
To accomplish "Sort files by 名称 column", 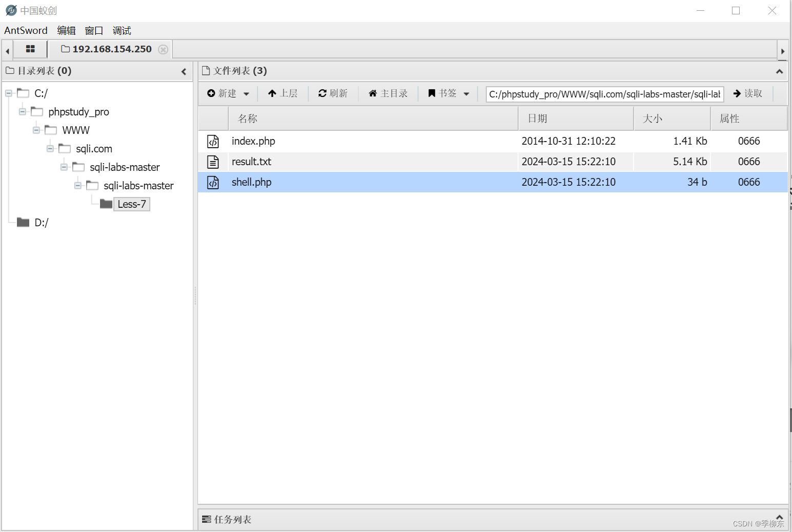I will pos(373,119).
